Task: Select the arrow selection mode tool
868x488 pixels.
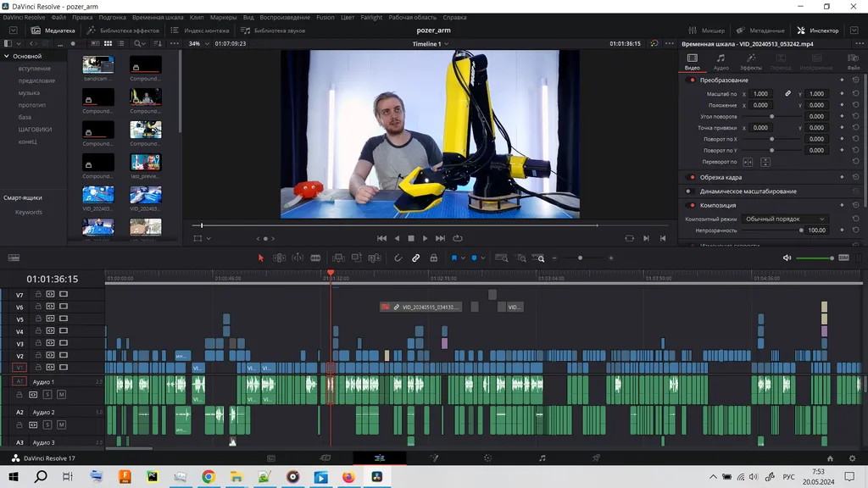Action: coord(261,258)
